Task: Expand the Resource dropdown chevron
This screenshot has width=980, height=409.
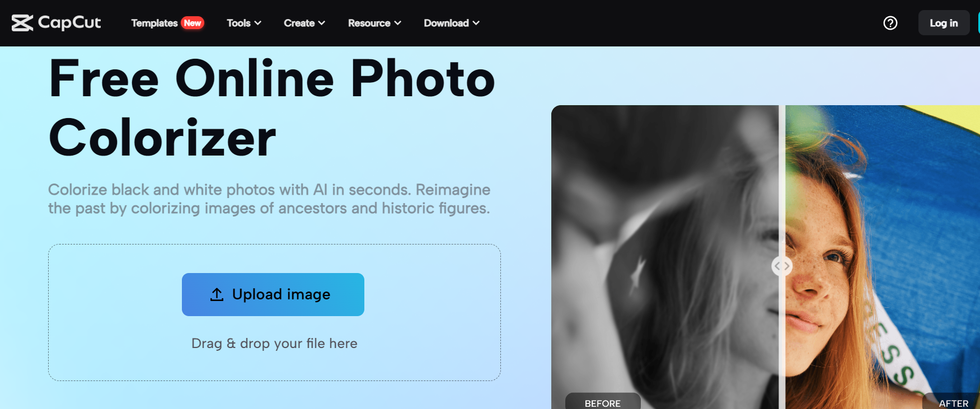Action: pyautogui.click(x=398, y=23)
